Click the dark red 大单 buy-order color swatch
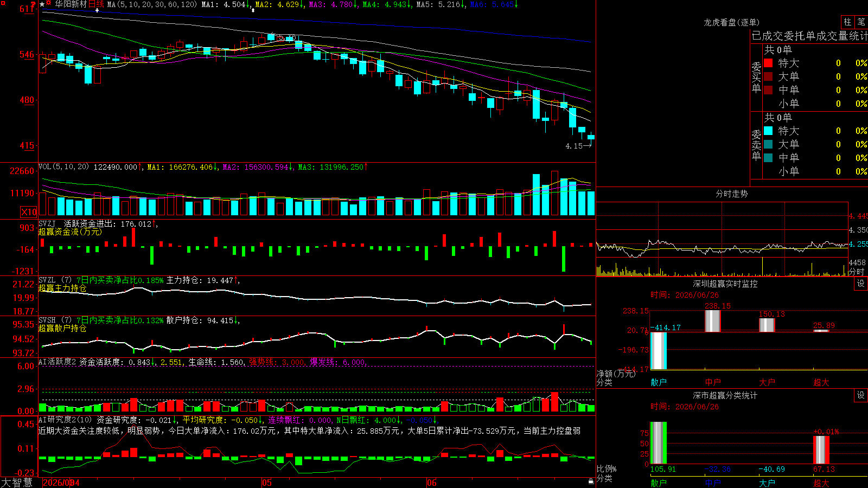This screenshot has width=868, height=488. (x=768, y=76)
